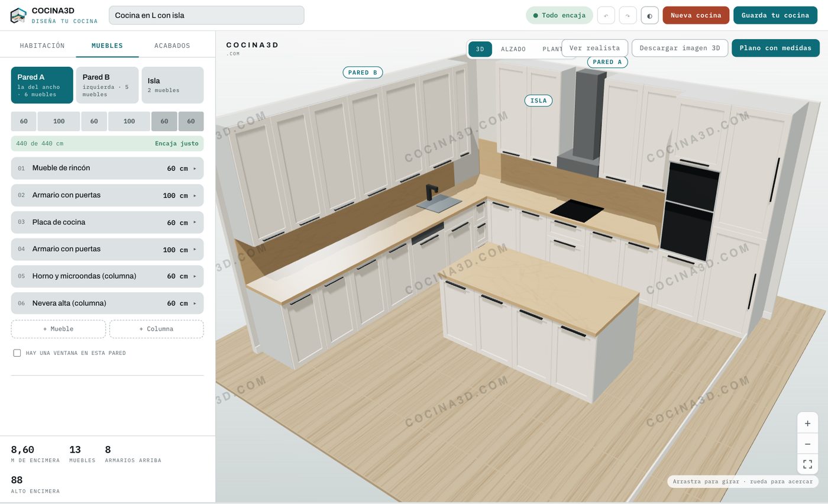Zoom out with the minus button

(x=807, y=444)
